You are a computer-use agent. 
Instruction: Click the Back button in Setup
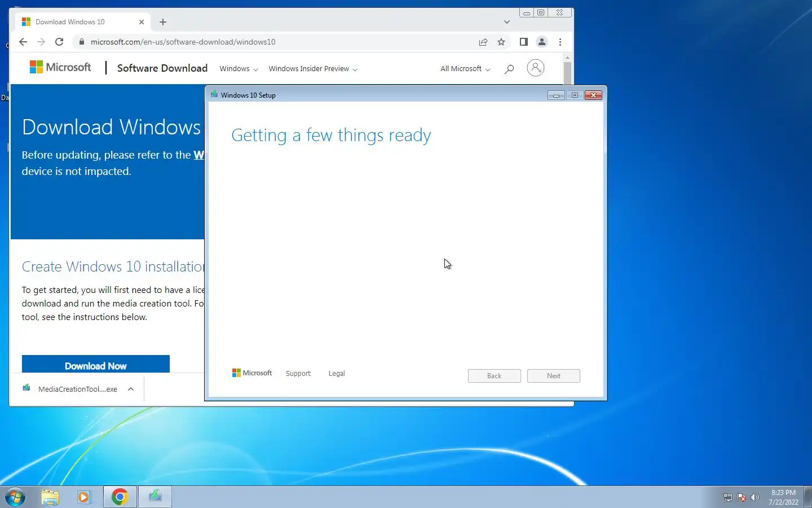pos(495,376)
